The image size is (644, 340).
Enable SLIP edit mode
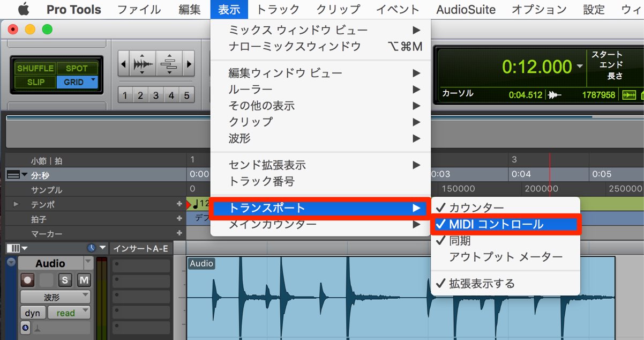pyautogui.click(x=35, y=82)
